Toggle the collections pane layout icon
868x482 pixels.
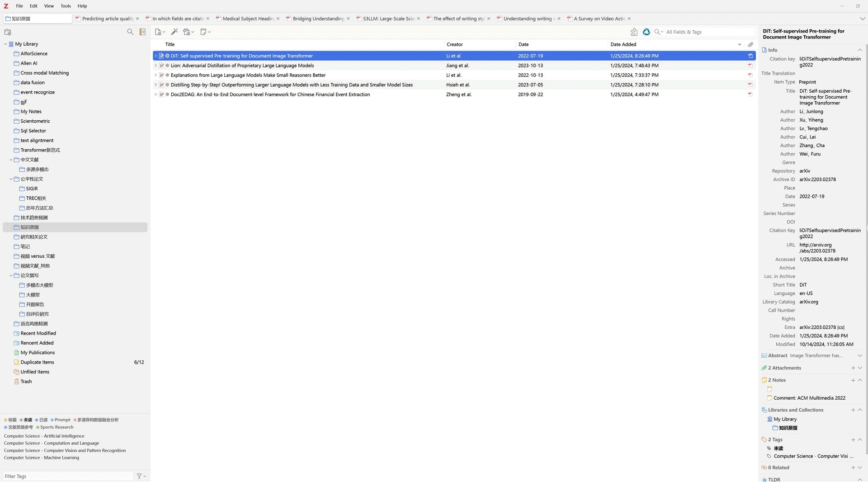[x=142, y=32]
